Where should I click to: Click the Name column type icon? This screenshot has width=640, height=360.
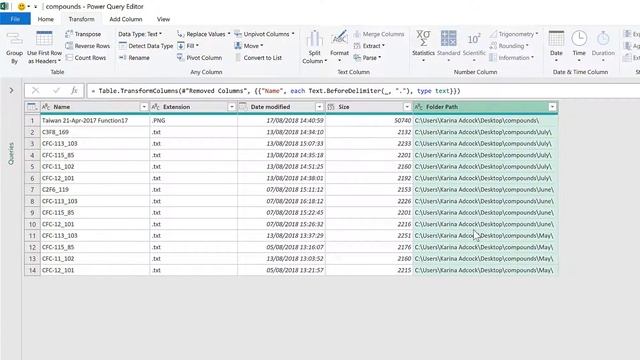point(46,107)
